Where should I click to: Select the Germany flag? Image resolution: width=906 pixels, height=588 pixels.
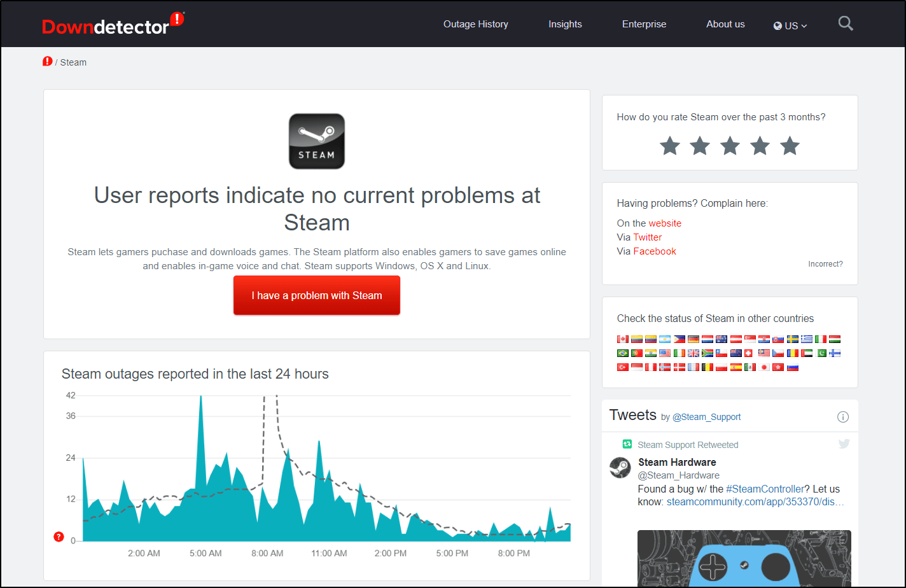(x=693, y=339)
